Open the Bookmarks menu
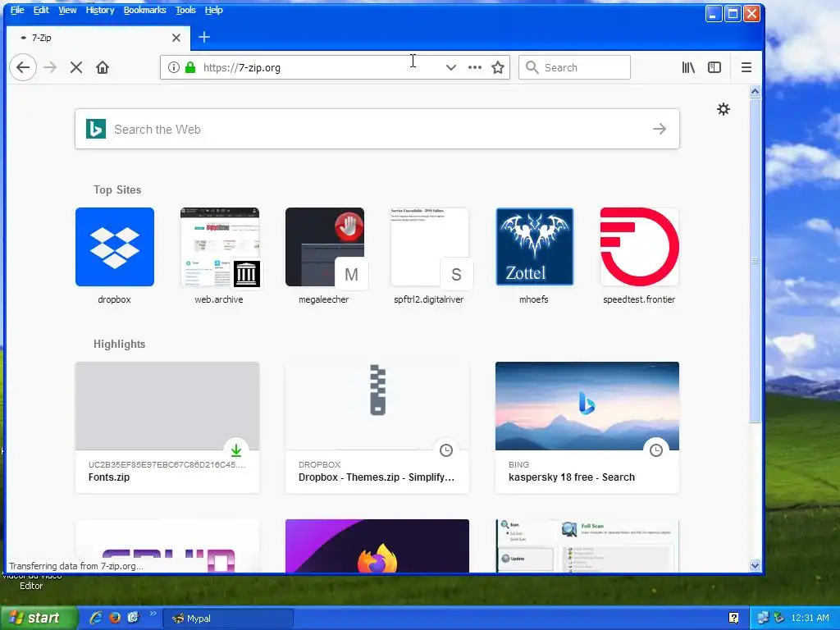This screenshot has height=630, width=840. tap(144, 10)
